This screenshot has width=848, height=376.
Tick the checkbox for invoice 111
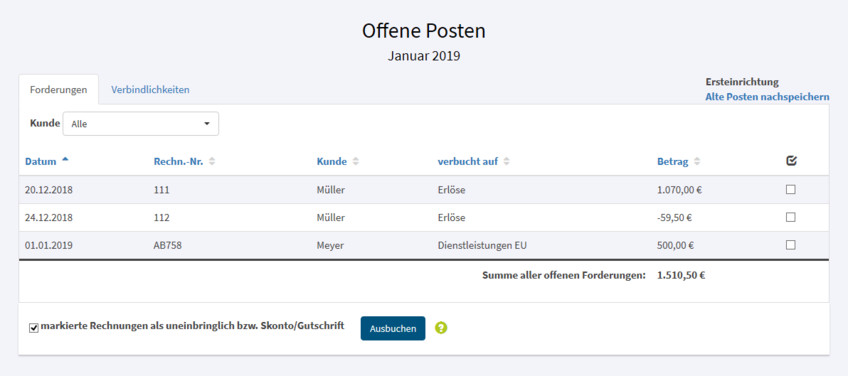tap(791, 189)
